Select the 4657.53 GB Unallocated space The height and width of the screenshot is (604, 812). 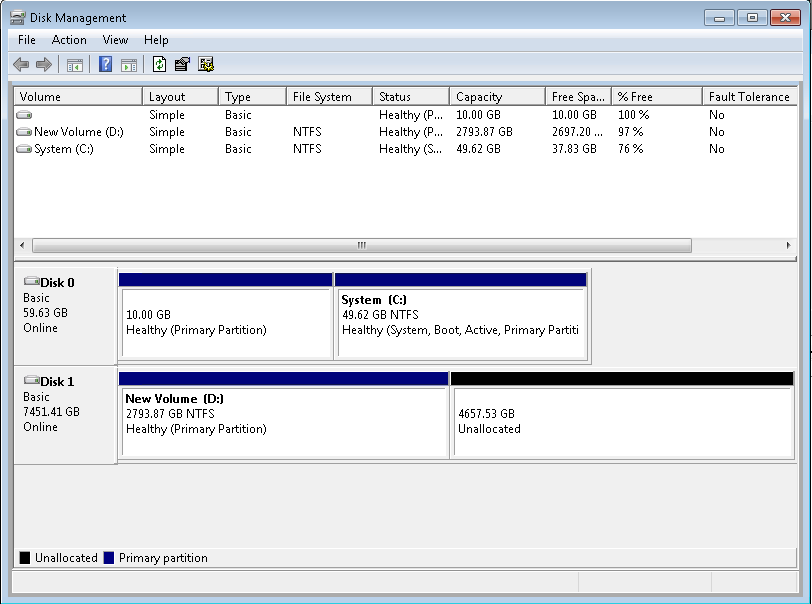pos(622,415)
